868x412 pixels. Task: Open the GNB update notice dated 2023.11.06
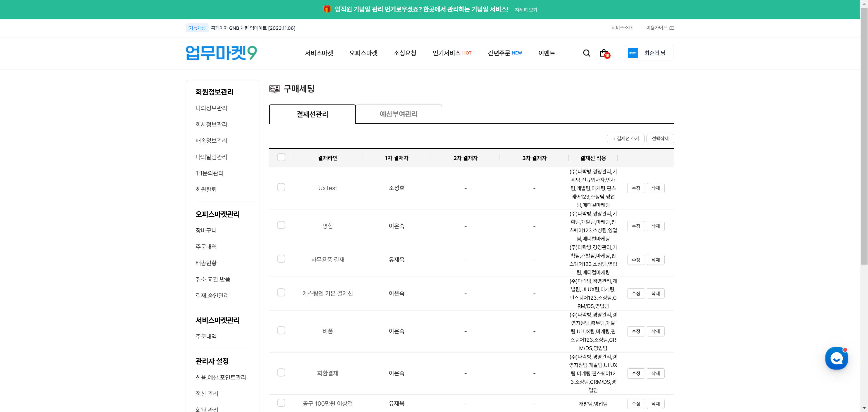(x=253, y=28)
